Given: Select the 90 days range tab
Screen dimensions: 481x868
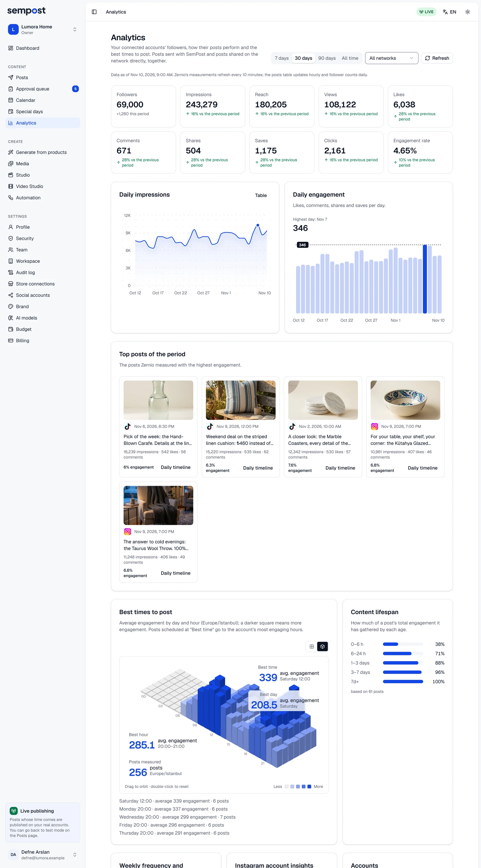Looking at the screenshot, I should click(x=327, y=58).
